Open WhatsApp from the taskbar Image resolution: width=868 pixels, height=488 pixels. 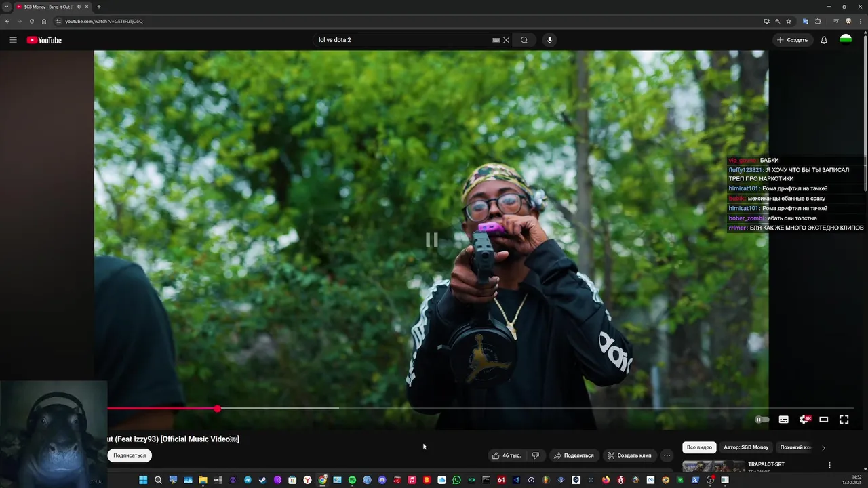point(456,480)
